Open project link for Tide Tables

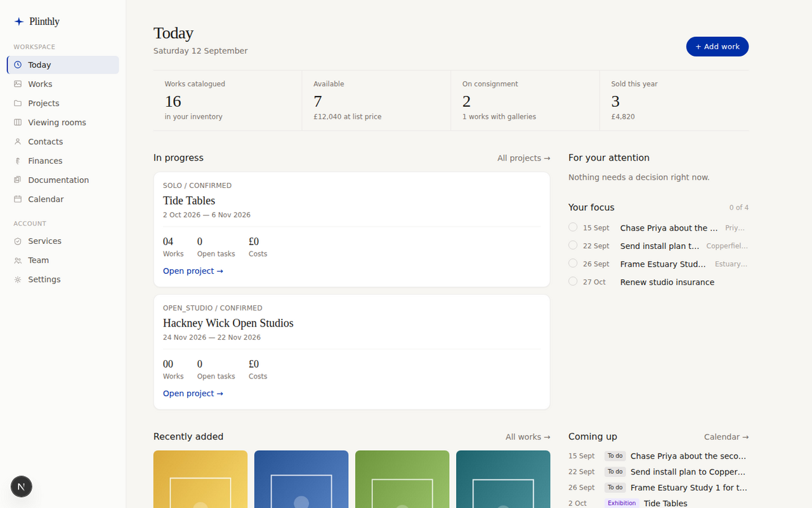pyautogui.click(x=193, y=271)
